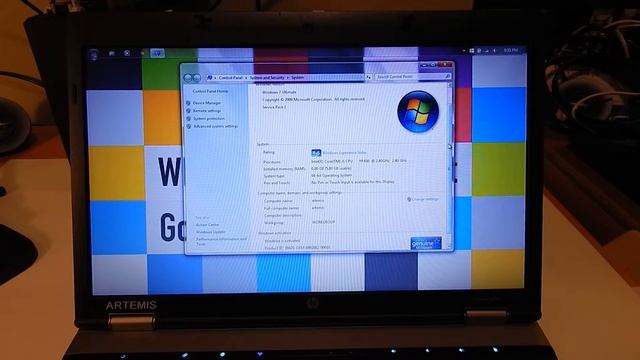Click the Windows is activated text

click(282, 241)
